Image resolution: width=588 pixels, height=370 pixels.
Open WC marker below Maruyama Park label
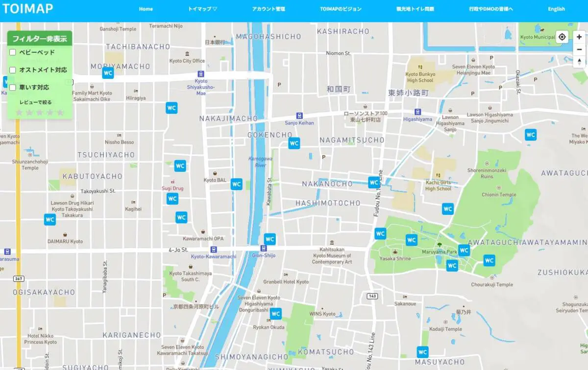click(452, 266)
